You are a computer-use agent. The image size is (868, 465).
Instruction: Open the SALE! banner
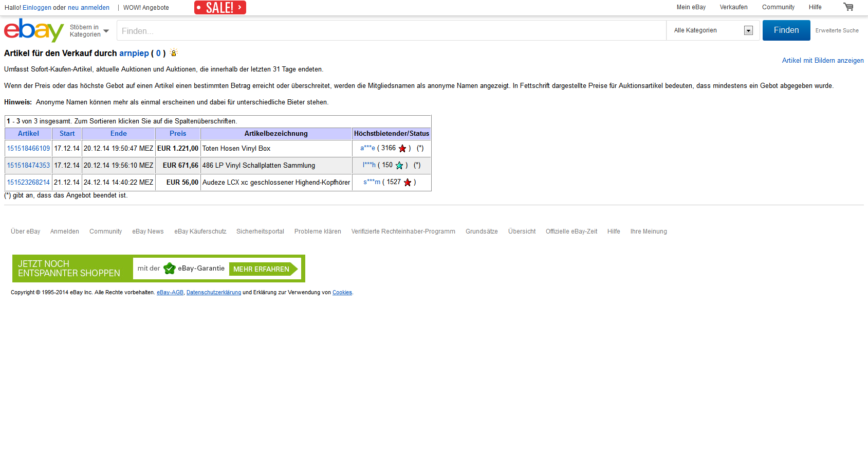[x=220, y=7]
